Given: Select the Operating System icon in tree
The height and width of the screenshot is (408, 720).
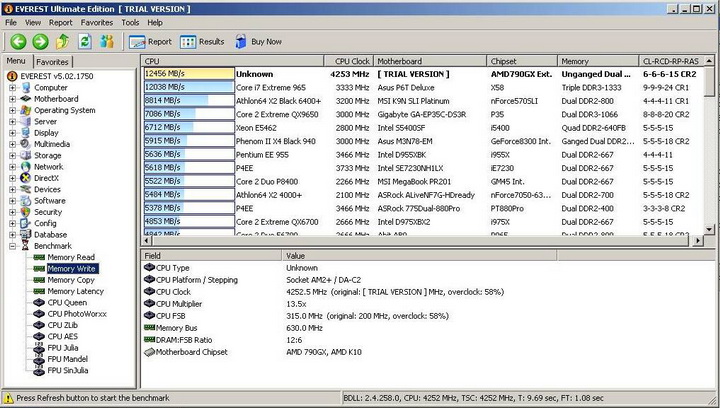Looking at the screenshot, I should [26, 110].
